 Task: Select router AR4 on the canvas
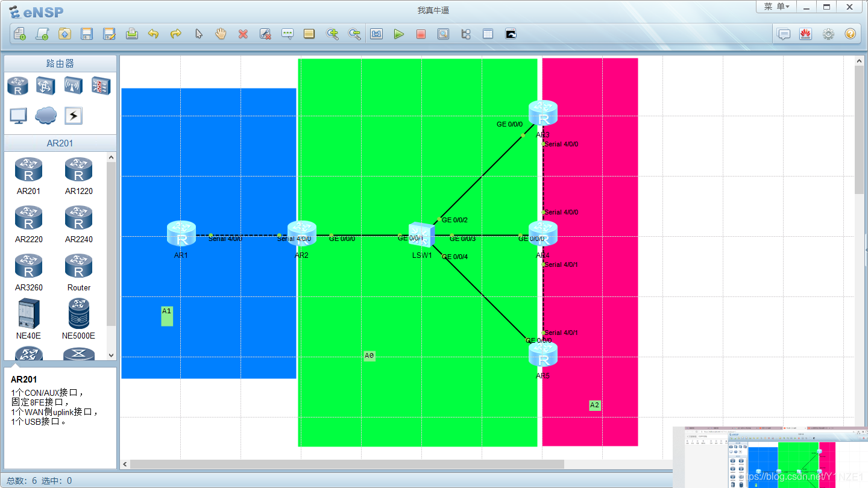(x=543, y=234)
